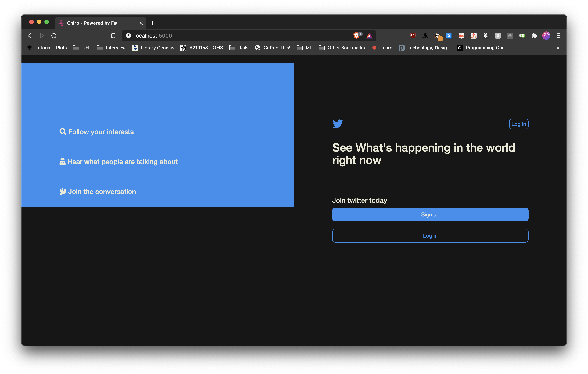588x374 pixels.
Task: Click the Twitter bird logo
Action: (x=337, y=124)
